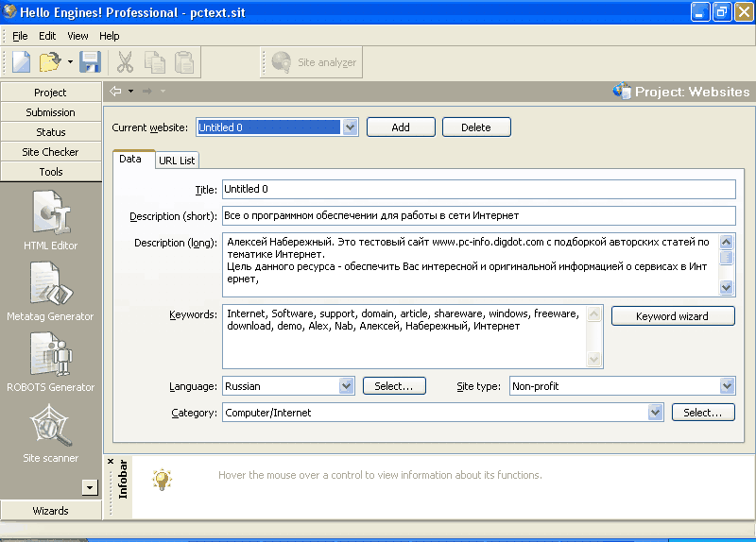Click into the short Description field

tap(479, 215)
